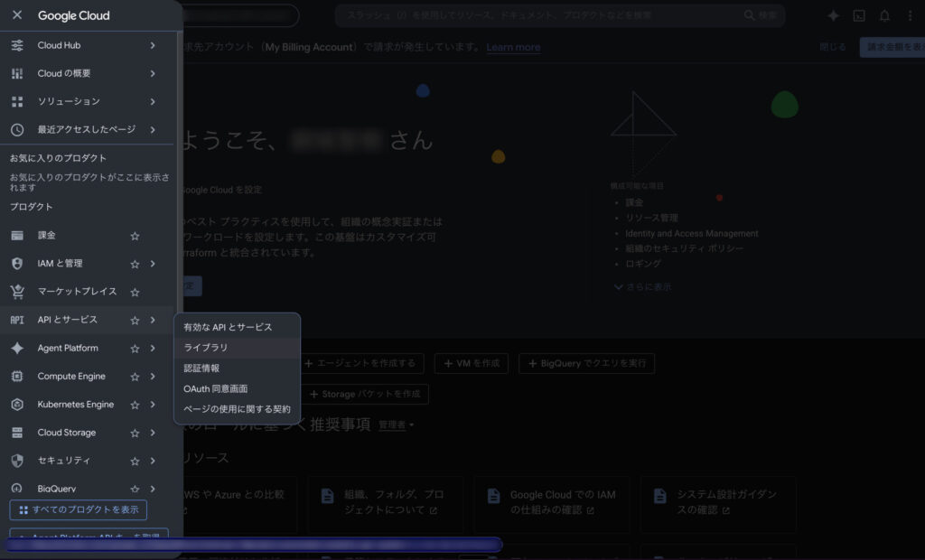Open the three-dot settings menu
This screenshot has width=925, height=560.
(911, 15)
